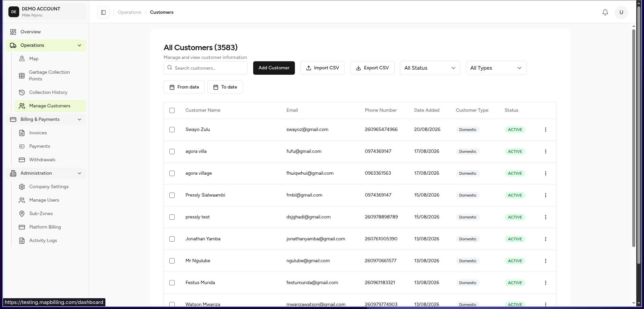Click the Map pin icon
Image resolution: width=644 pixels, height=309 pixels.
point(22,59)
